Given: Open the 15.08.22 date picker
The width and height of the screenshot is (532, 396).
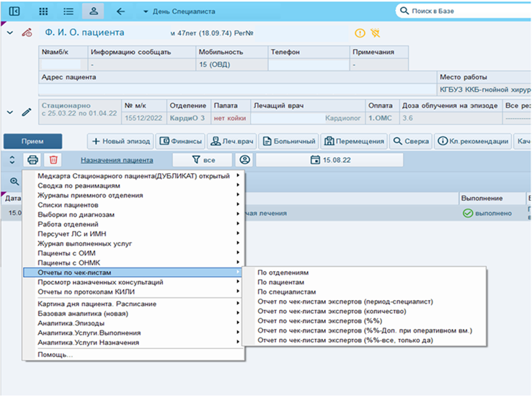Looking at the screenshot, I should pos(324,159).
